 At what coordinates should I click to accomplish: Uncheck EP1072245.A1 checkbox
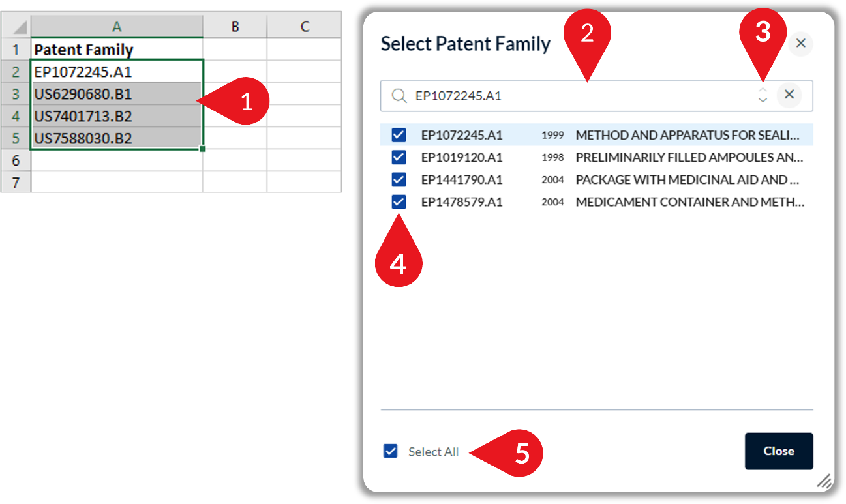pos(399,135)
